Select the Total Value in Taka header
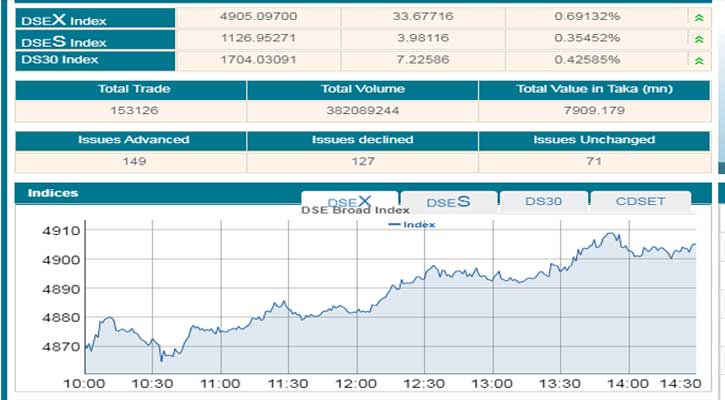 coord(594,90)
